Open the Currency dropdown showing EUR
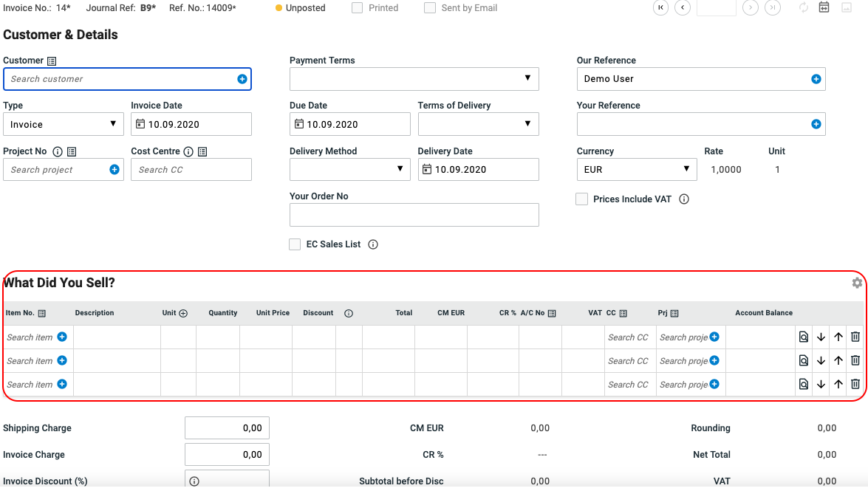The image size is (868, 491). point(636,170)
